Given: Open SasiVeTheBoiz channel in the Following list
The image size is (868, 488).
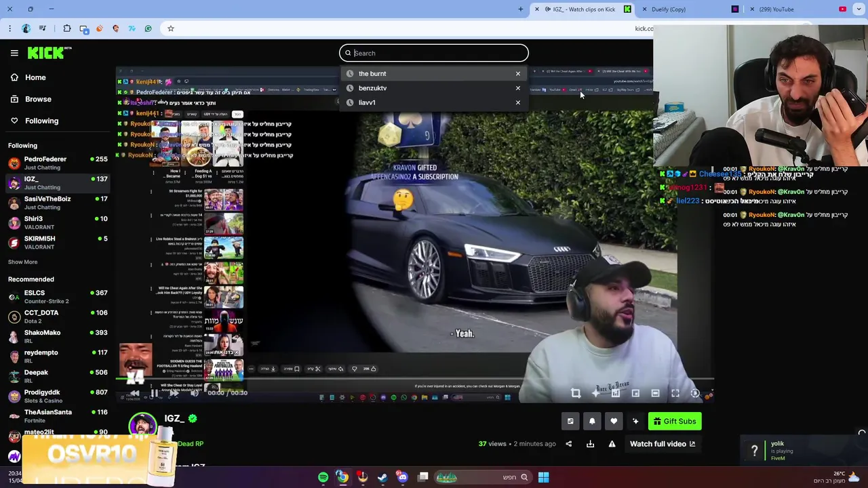Looking at the screenshot, I should [57, 203].
